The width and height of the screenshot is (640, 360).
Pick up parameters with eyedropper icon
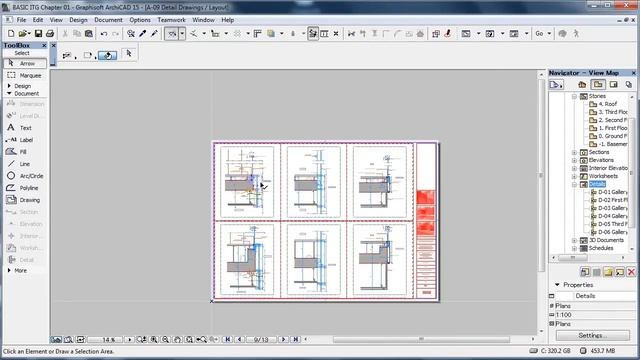point(142,33)
